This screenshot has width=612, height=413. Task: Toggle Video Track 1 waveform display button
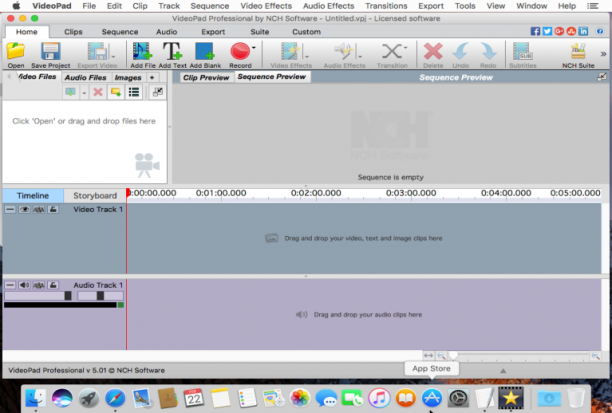[x=39, y=210]
